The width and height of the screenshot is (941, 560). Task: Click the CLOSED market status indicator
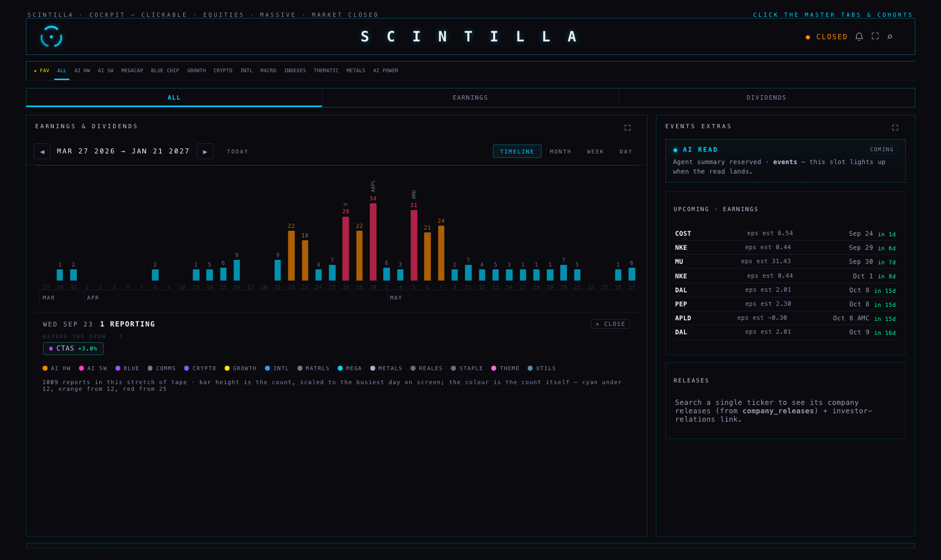tap(827, 37)
